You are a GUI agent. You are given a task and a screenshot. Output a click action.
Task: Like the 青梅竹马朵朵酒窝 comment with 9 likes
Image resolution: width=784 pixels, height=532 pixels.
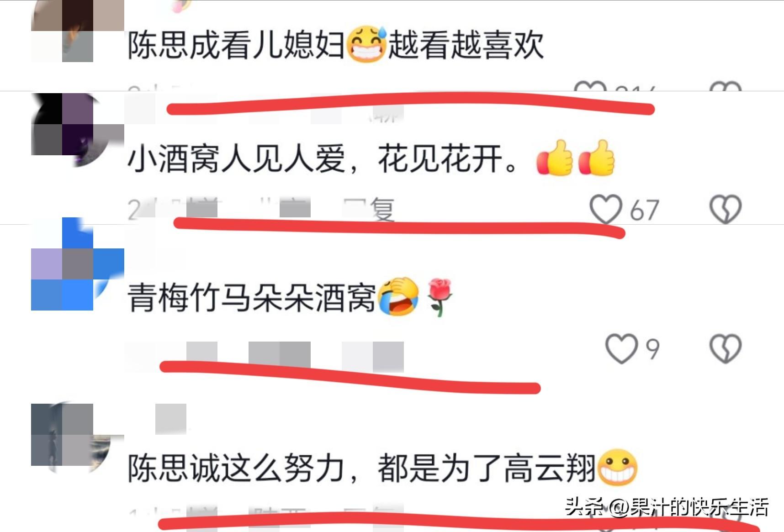click(x=621, y=349)
